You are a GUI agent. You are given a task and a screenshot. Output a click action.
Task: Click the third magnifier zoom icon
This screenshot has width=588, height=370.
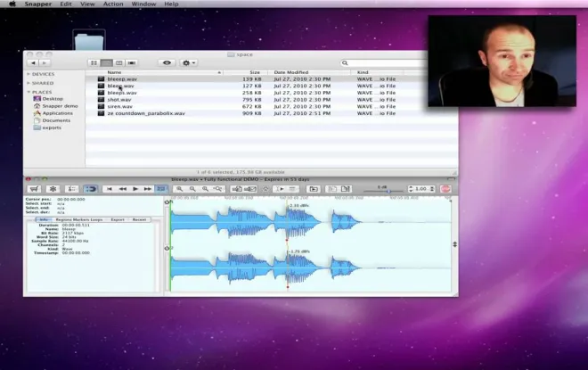tap(205, 189)
